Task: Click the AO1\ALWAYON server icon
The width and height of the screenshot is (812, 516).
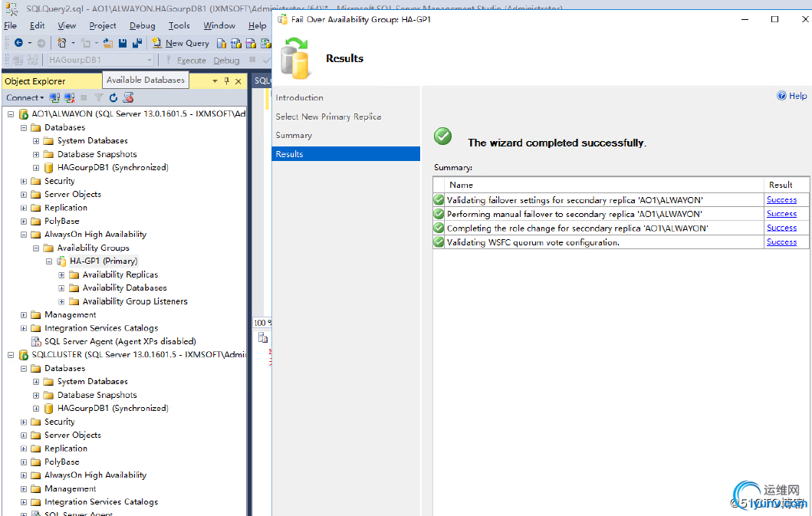Action: [x=23, y=114]
